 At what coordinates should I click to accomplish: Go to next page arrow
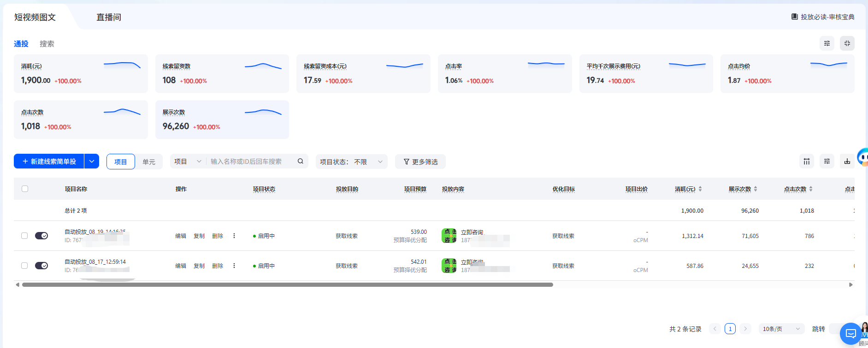(745, 329)
